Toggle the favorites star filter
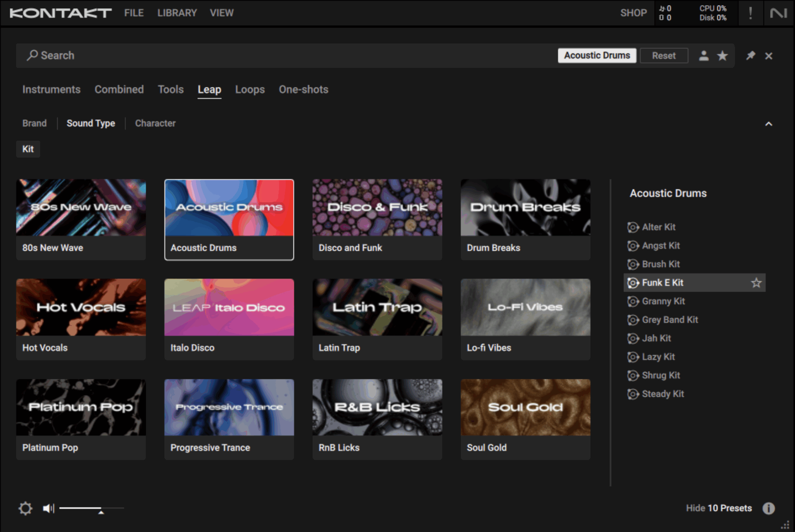This screenshot has width=795, height=532. coord(722,56)
